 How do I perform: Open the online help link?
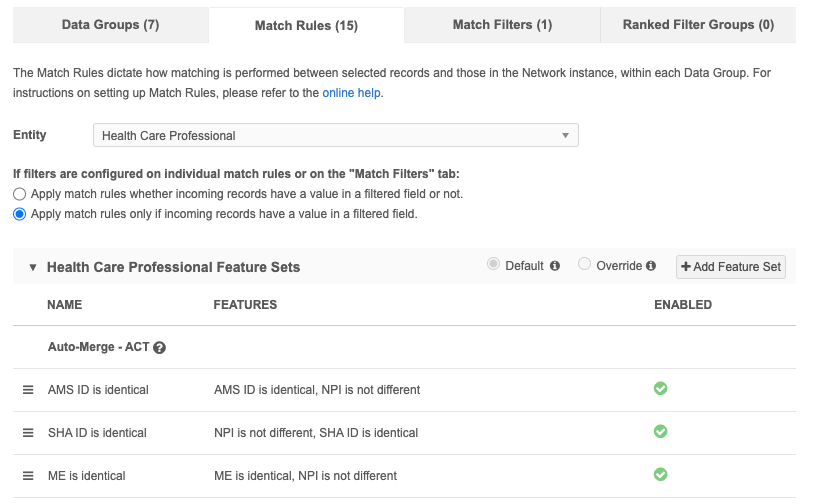tap(352, 93)
